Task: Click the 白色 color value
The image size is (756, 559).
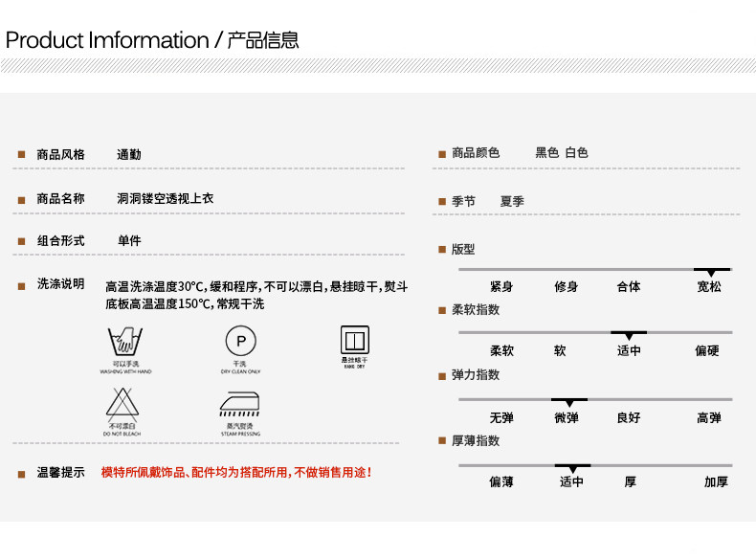Action: pos(576,153)
